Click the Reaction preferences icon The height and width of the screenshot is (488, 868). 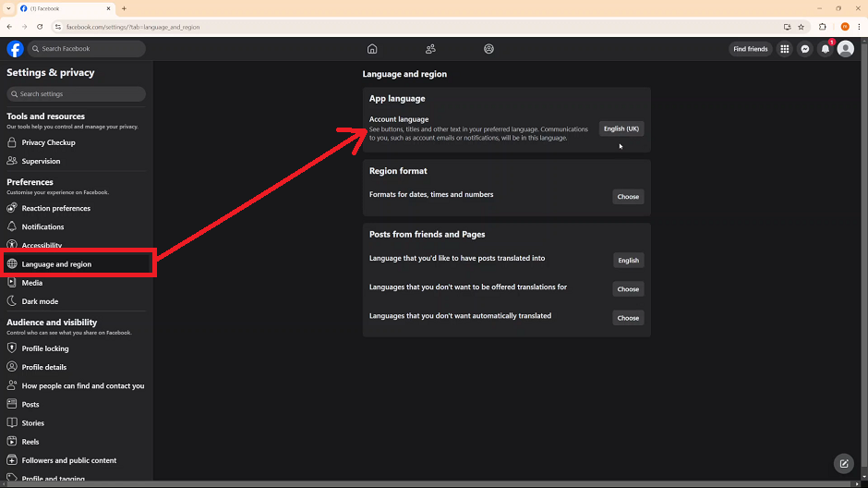(12, 208)
